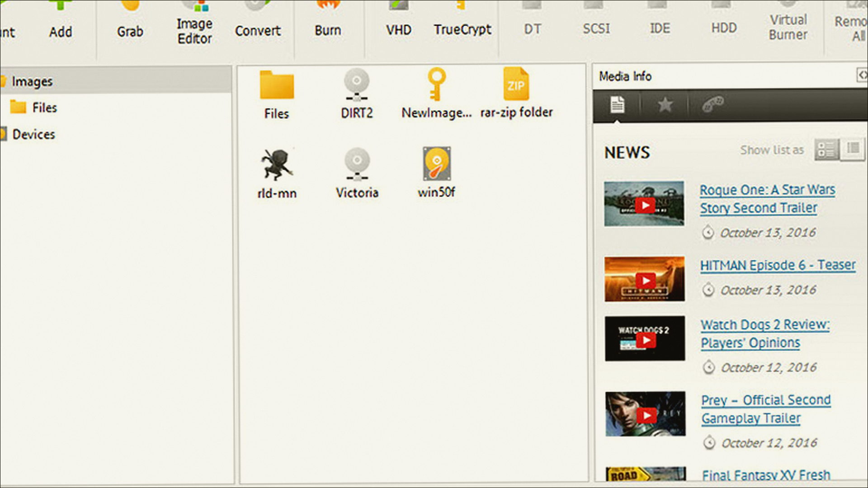Viewport: 868px width, 488px height.
Task: Show news list as compact list view
Action: tap(853, 149)
